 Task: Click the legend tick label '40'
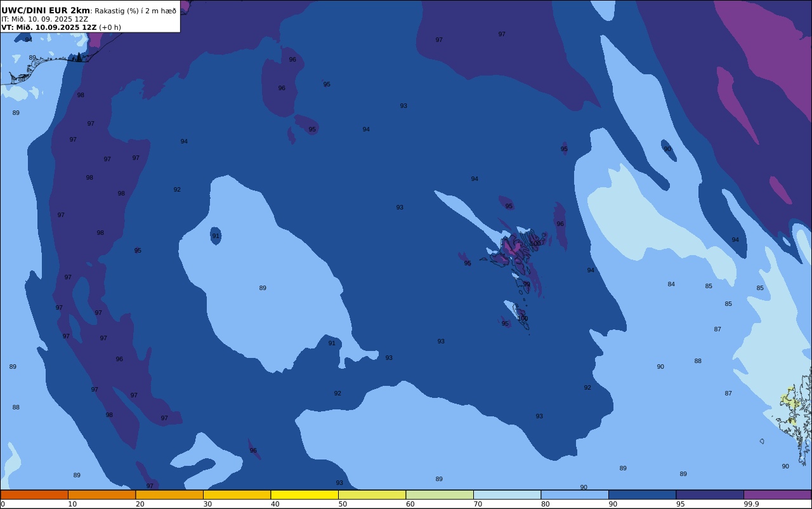pyautogui.click(x=275, y=504)
